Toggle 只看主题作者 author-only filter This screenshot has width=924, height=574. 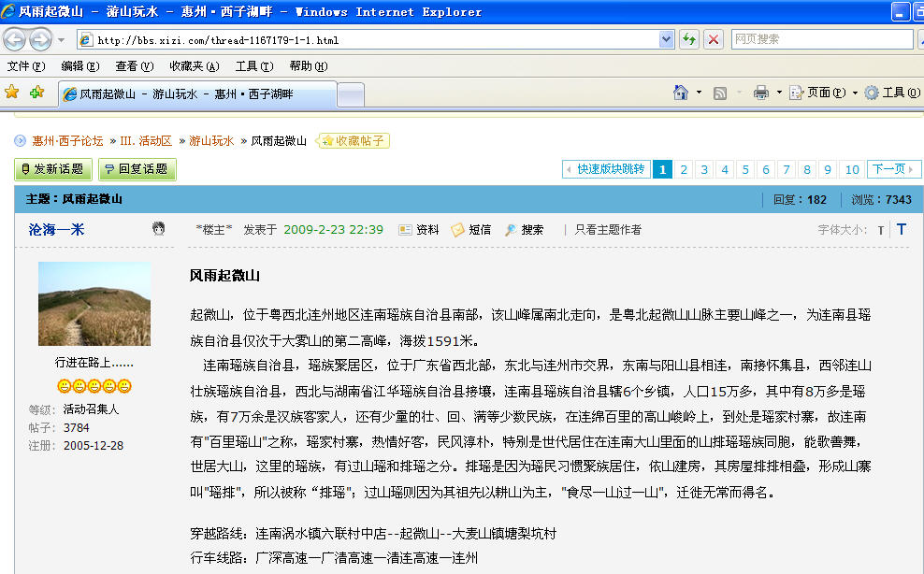(608, 230)
